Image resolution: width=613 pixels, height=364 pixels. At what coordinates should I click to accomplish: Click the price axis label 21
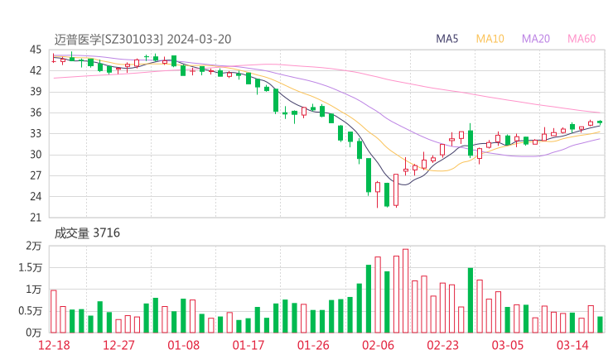36,218
